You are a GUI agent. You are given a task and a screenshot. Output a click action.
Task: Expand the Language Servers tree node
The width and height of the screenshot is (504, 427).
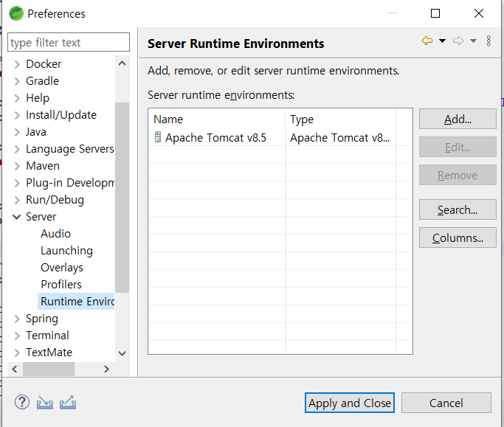tap(17, 149)
